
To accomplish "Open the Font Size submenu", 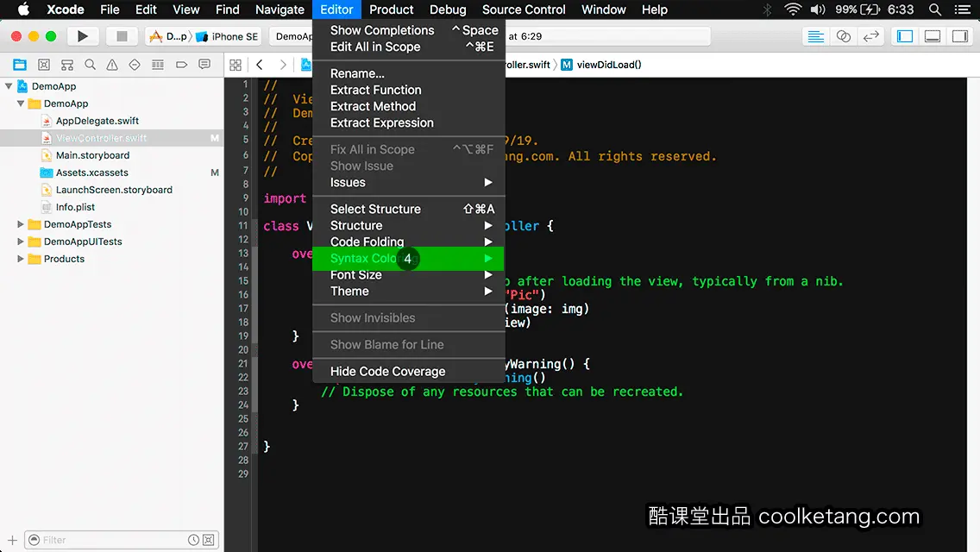I will click(408, 274).
